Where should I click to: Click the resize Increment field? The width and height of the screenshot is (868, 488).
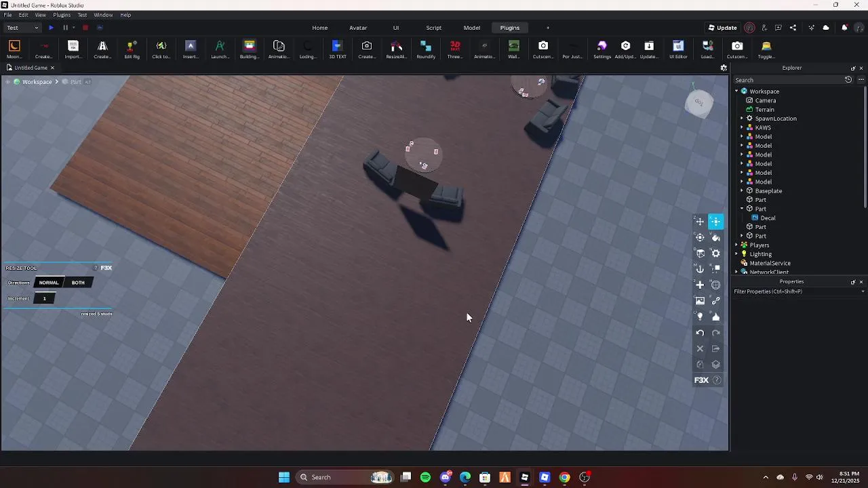coord(45,298)
